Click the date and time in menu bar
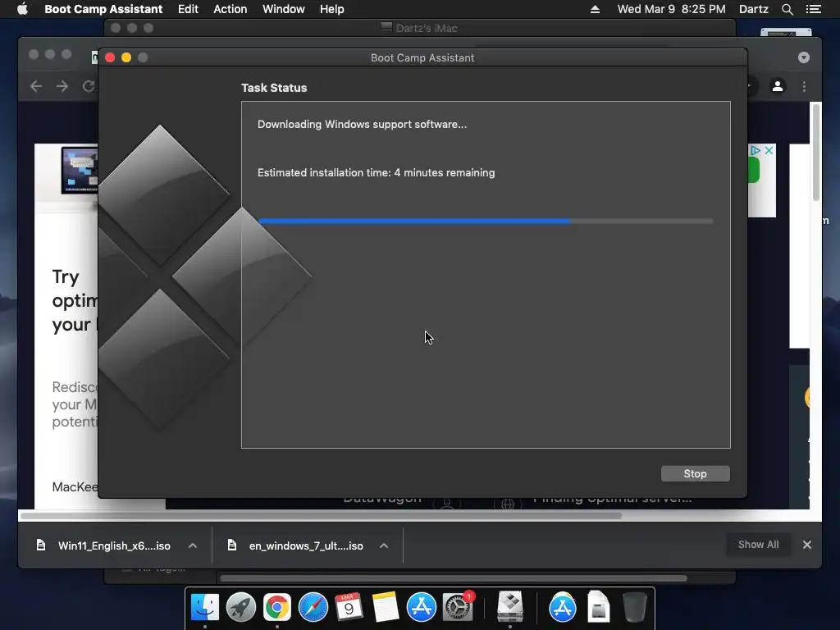 (x=671, y=9)
